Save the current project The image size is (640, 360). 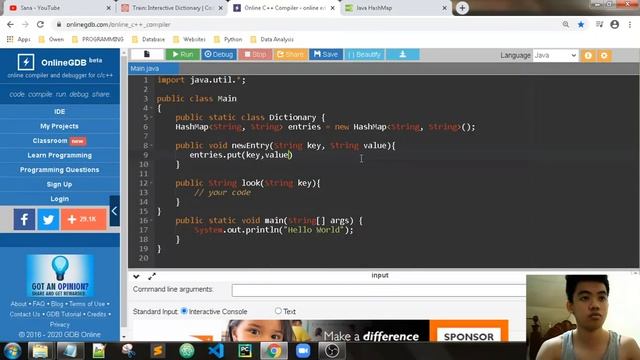click(x=326, y=54)
